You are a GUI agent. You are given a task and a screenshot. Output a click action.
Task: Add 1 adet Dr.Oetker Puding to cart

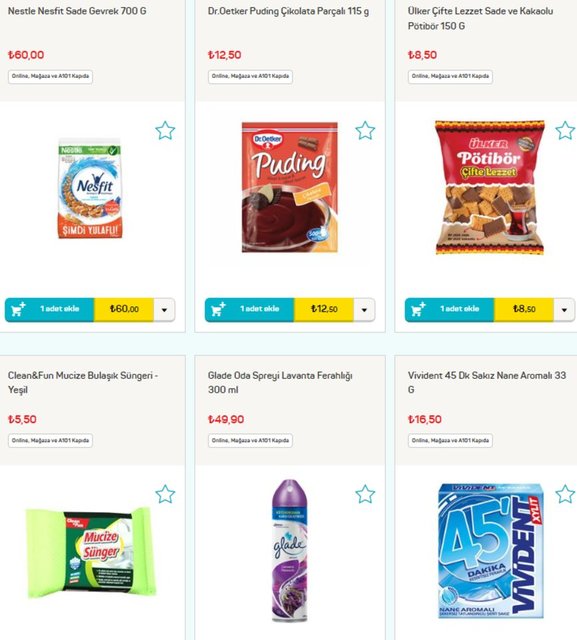(249, 309)
